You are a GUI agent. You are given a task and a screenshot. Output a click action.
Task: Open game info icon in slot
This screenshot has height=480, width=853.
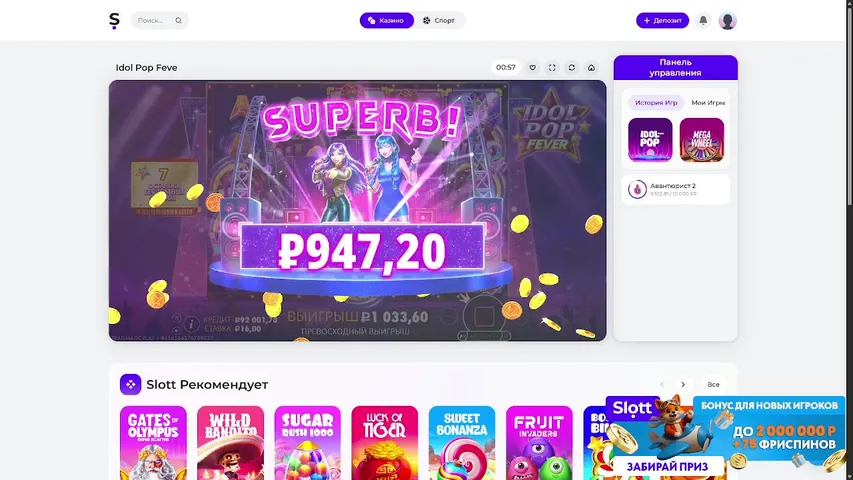tap(191, 324)
